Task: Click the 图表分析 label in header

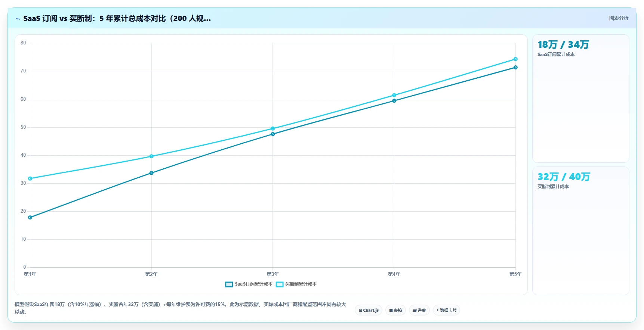Action: [x=619, y=18]
